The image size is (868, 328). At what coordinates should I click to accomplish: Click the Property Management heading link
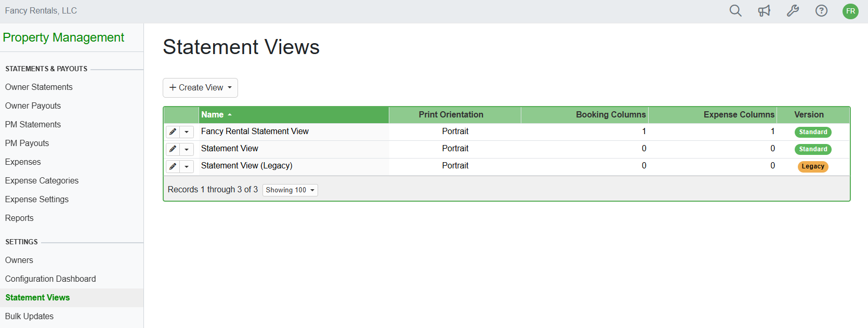click(x=63, y=37)
